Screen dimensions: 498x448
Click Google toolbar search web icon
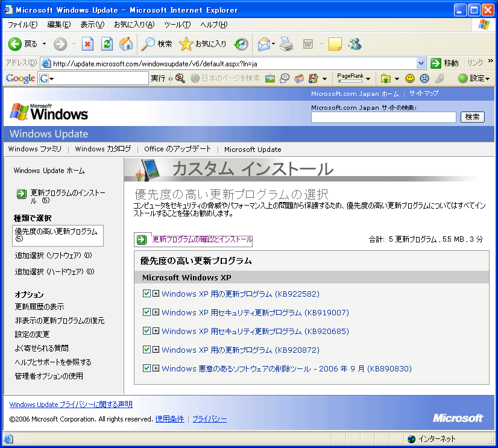tap(180, 78)
